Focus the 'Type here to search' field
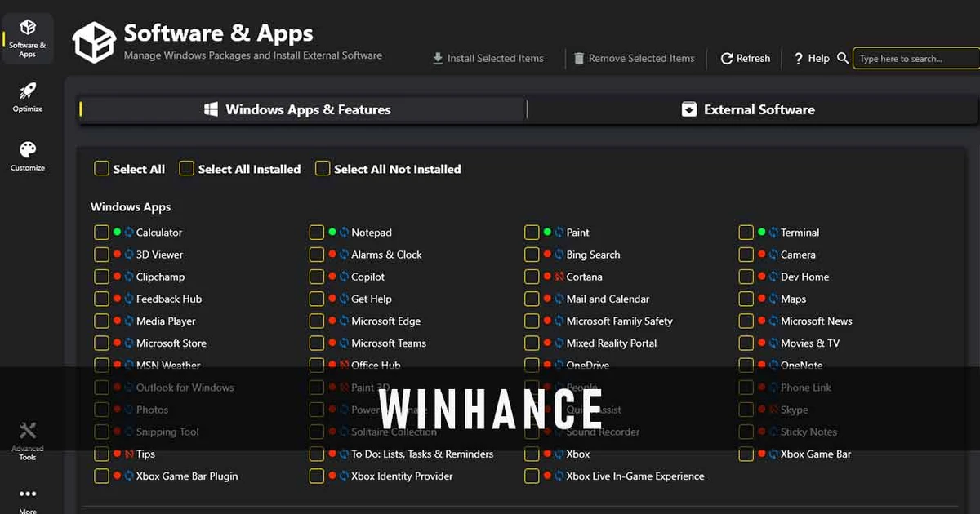980x514 pixels. point(916,59)
